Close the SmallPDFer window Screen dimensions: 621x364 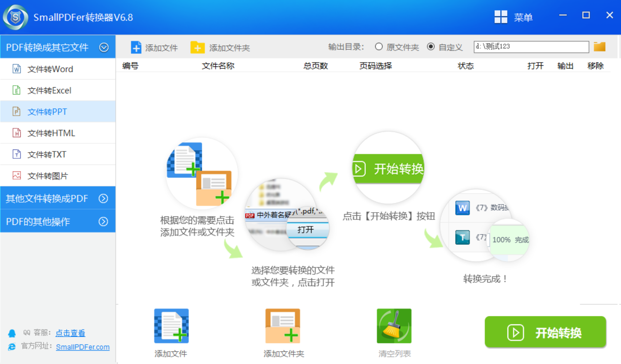609,15
